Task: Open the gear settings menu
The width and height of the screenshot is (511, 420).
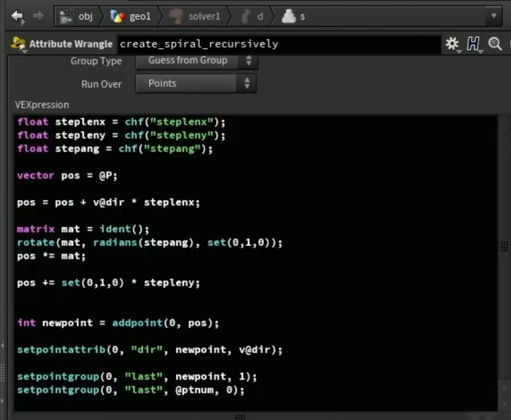Action: click(452, 44)
